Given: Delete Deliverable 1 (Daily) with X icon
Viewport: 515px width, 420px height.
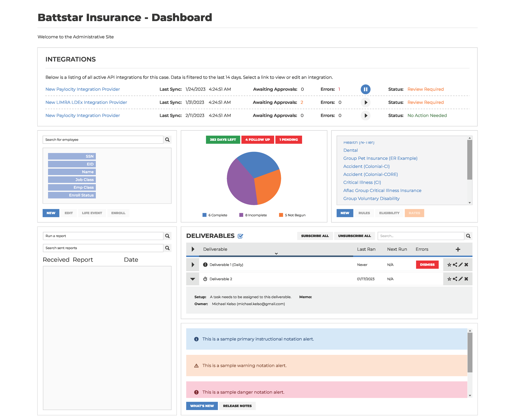Looking at the screenshot, I should (x=466, y=265).
